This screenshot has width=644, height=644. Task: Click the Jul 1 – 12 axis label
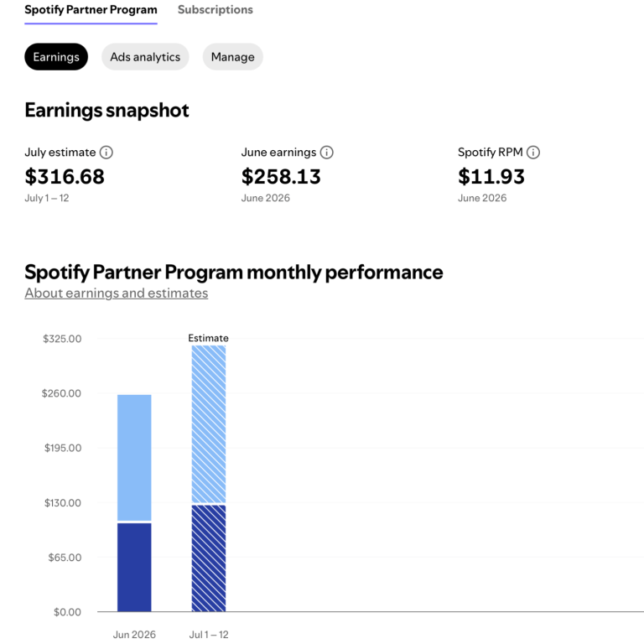tap(209, 635)
